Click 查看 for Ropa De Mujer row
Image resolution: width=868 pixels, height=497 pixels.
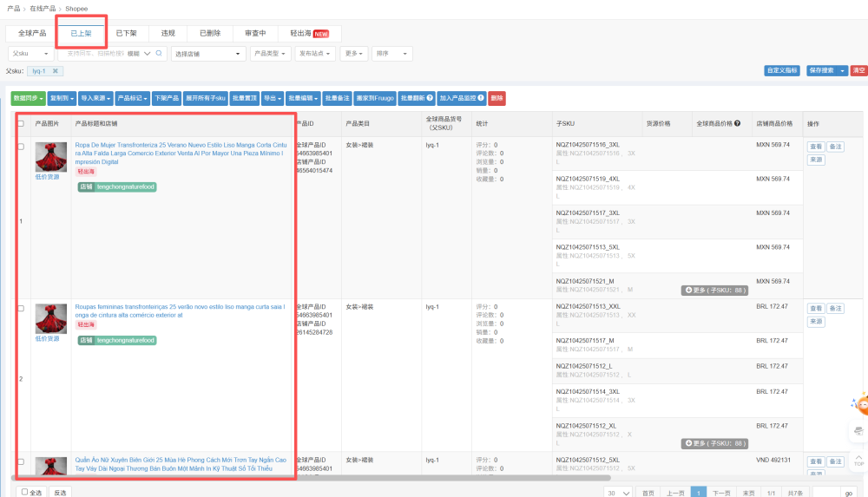coord(816,147)
